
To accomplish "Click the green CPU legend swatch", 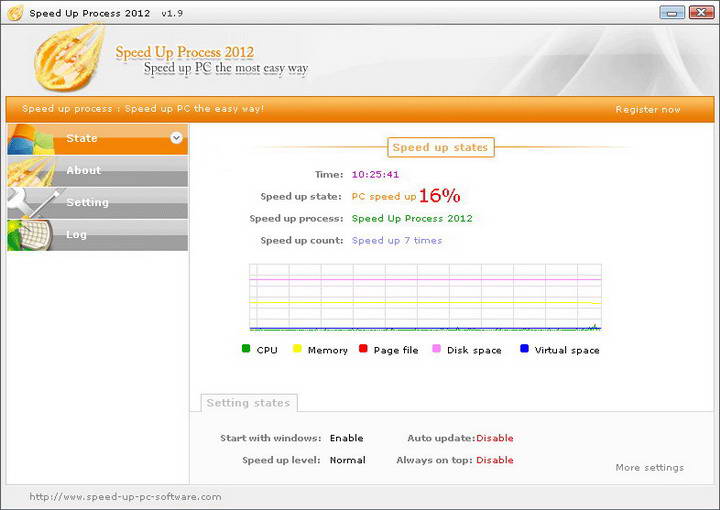I will pyautogui.click(x=246, y=348).
